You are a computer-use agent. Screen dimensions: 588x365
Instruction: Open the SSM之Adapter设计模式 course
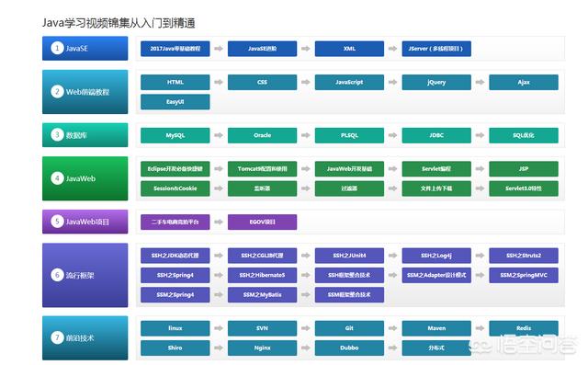coord(436,275)
